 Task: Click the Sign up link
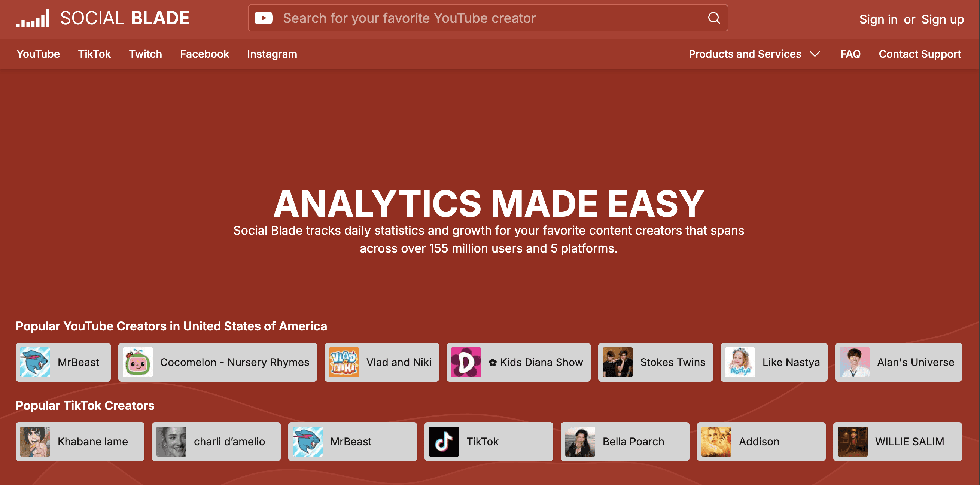tap(942, 19)
